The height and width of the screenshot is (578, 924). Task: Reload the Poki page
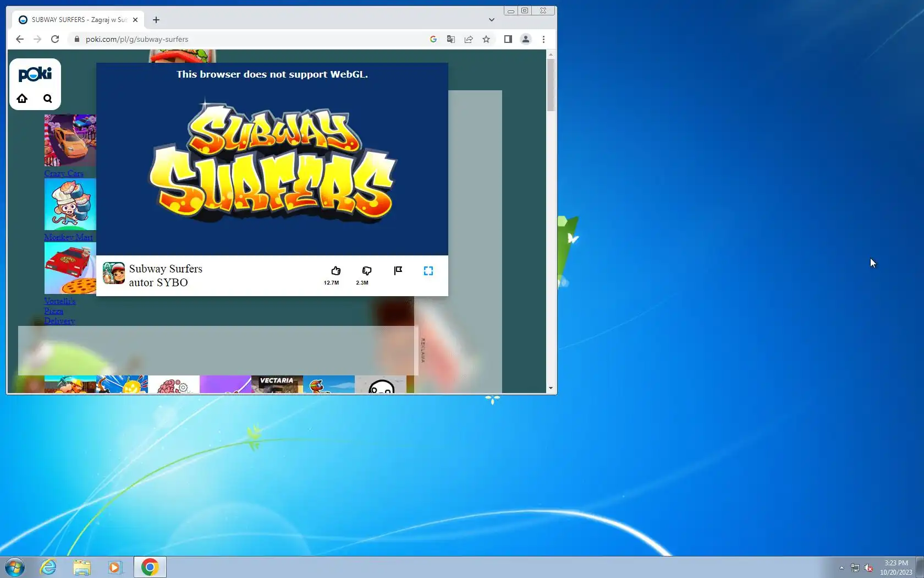pos(55,39)
